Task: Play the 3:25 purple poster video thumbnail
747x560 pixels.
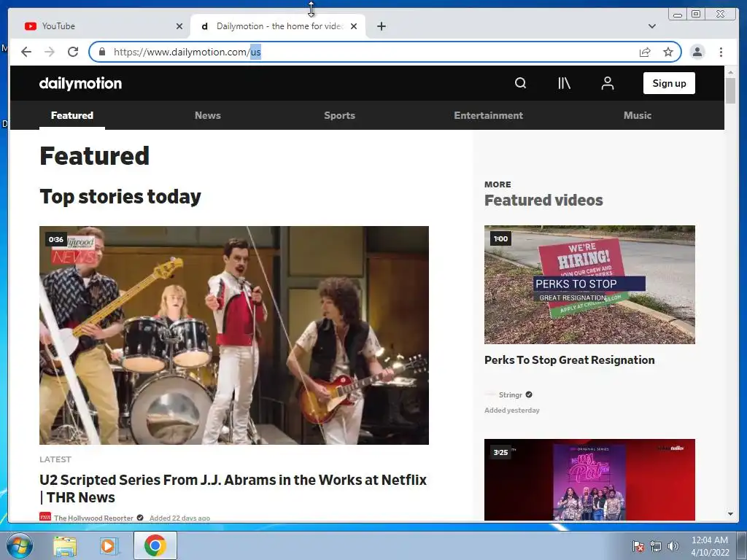Action: [589, 480]
